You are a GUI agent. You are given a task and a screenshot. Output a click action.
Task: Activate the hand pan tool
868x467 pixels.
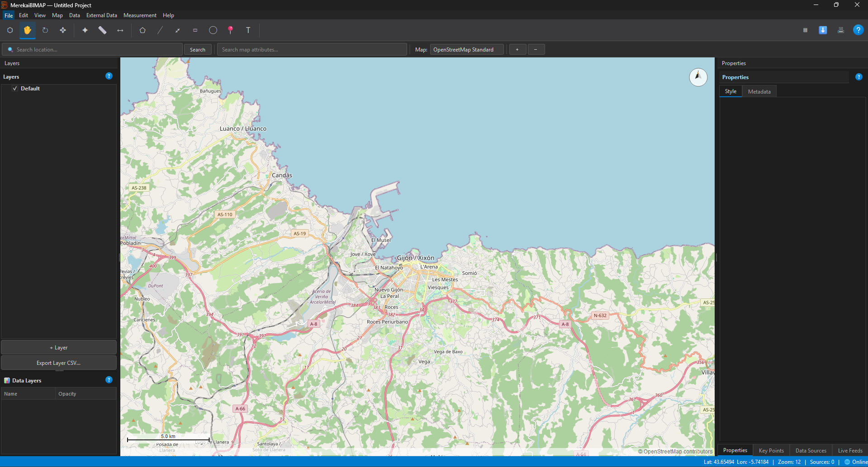pyautogui.click(x=28, y=30)
